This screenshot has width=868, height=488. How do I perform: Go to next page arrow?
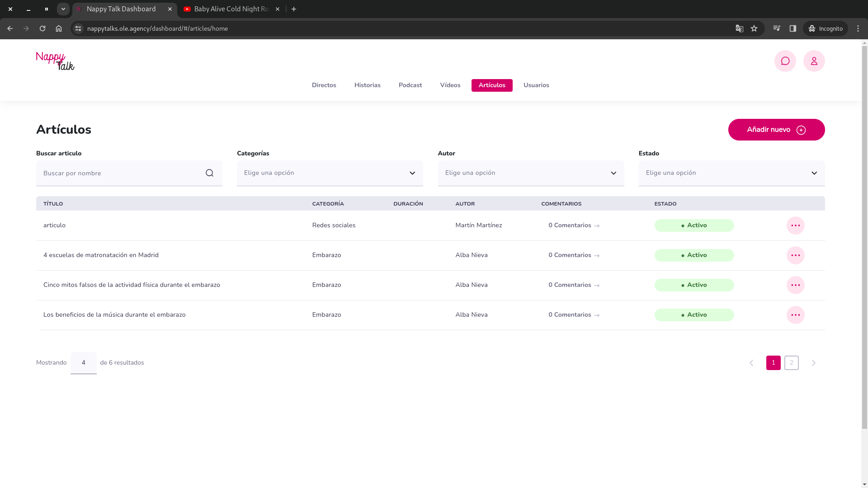click(x=813, y=363)
